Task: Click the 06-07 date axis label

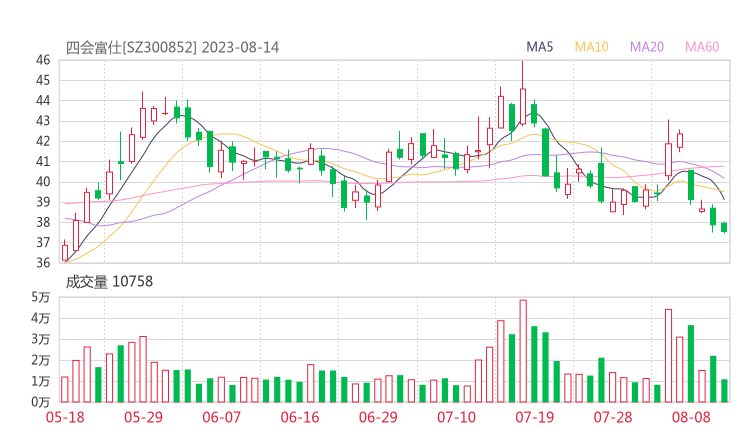Action: (x=221, y=417)
